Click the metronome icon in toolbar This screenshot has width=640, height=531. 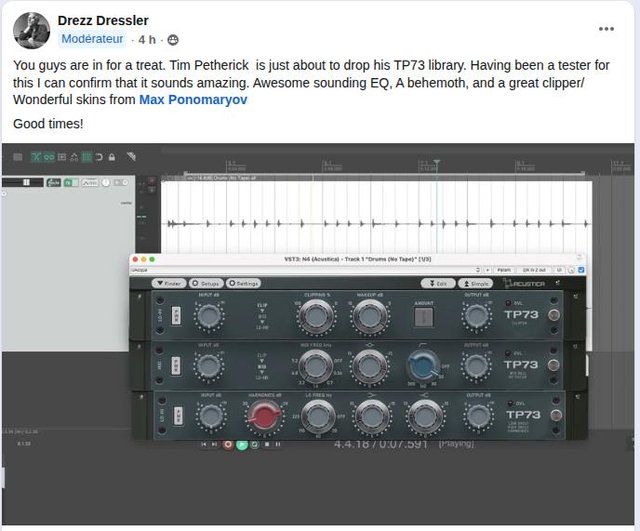pyautogui.click(x=131, y=157)
